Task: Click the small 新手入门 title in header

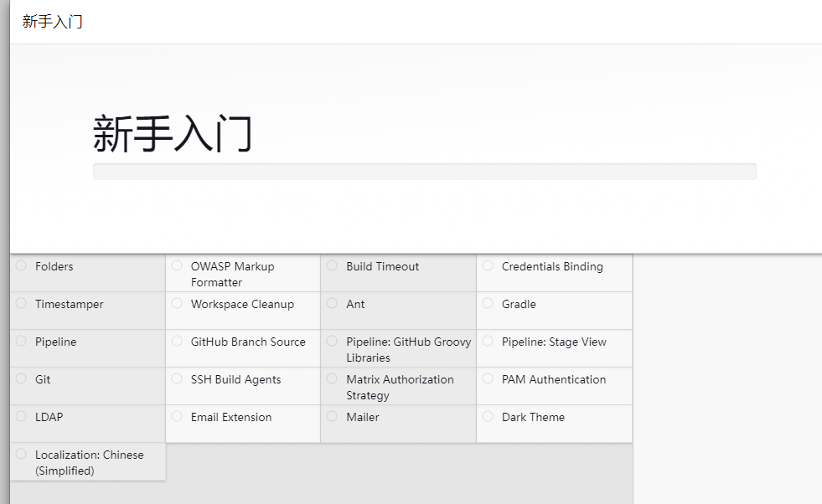Action: point(53,22)
